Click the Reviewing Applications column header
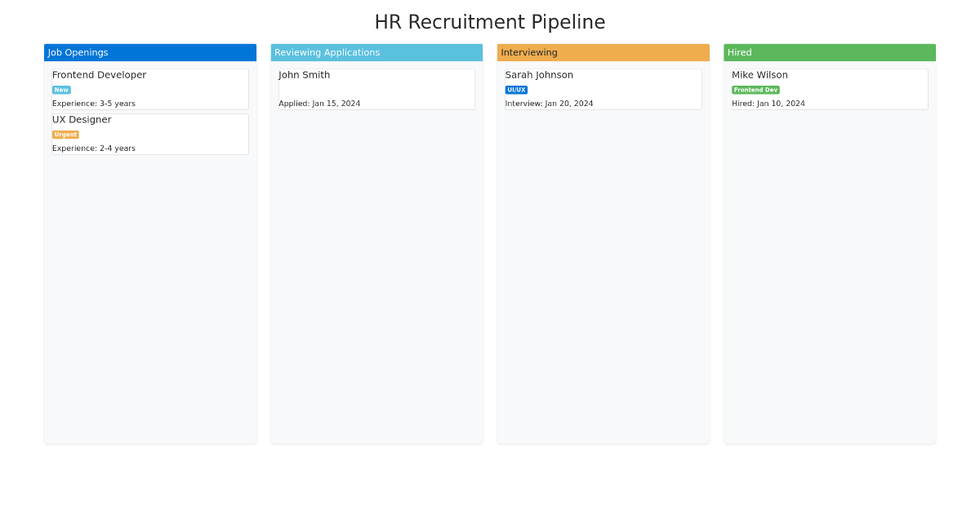The width and height of the screenshot is (980, 514). pos(376,52)
